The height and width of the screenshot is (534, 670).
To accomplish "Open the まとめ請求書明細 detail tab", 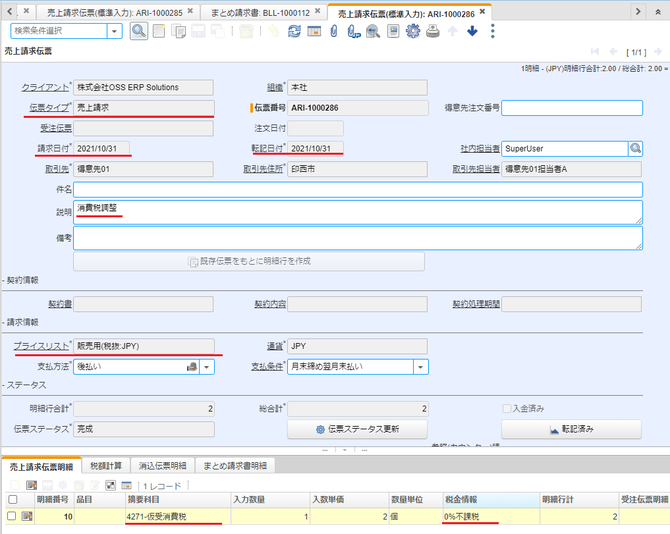I will click(235, 466).
